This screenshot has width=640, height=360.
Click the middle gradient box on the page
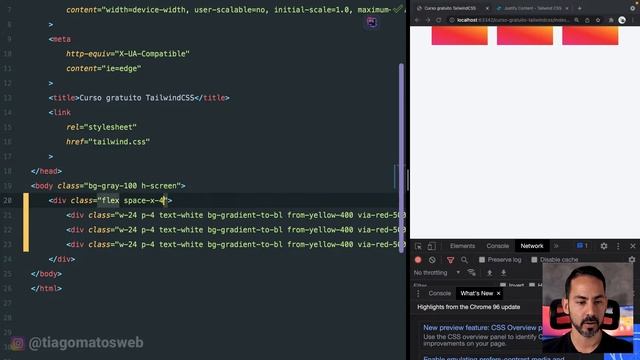(525, 36)
